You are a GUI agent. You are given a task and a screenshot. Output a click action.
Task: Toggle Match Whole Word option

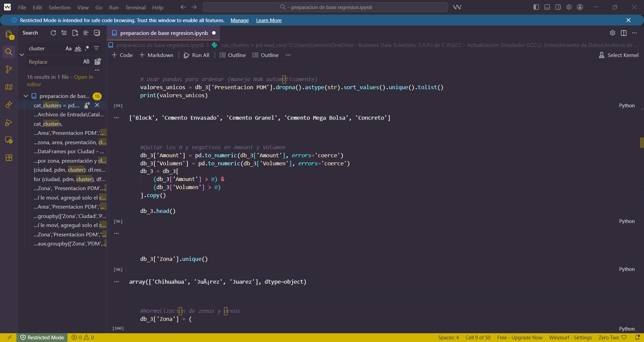tap(77, 49)
